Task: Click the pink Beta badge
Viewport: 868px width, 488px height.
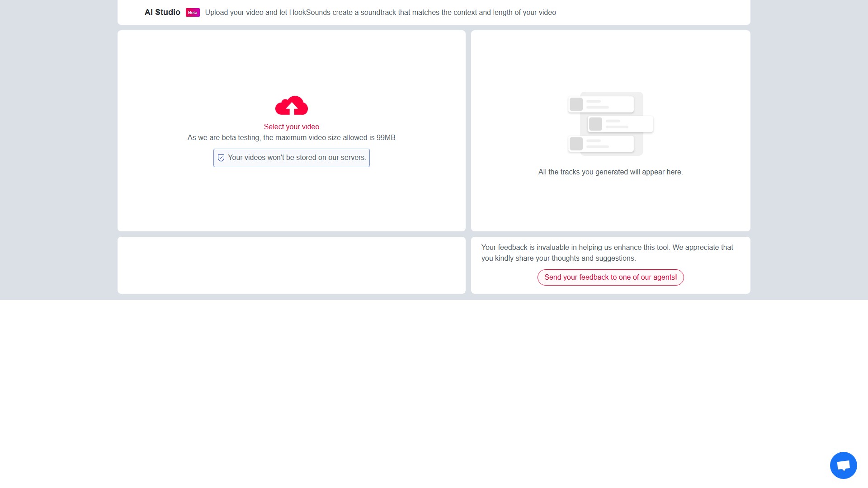Action: pos(193,12)
